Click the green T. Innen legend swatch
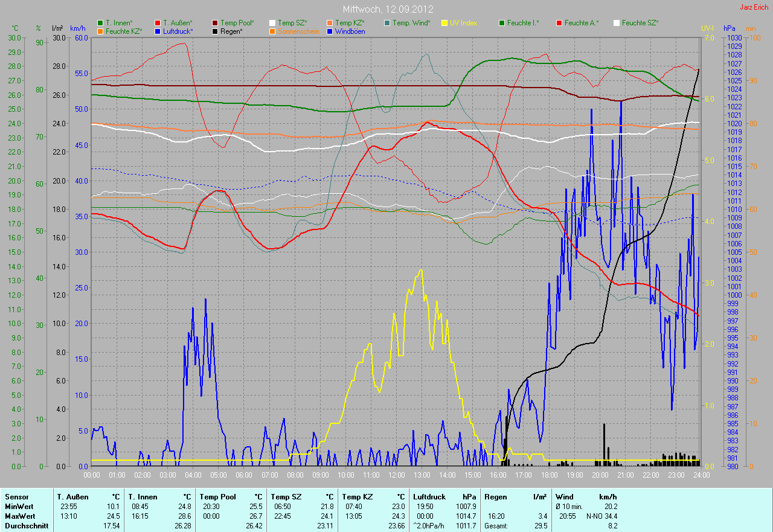This screenshot has height=532, width=773. coord(100,23)
